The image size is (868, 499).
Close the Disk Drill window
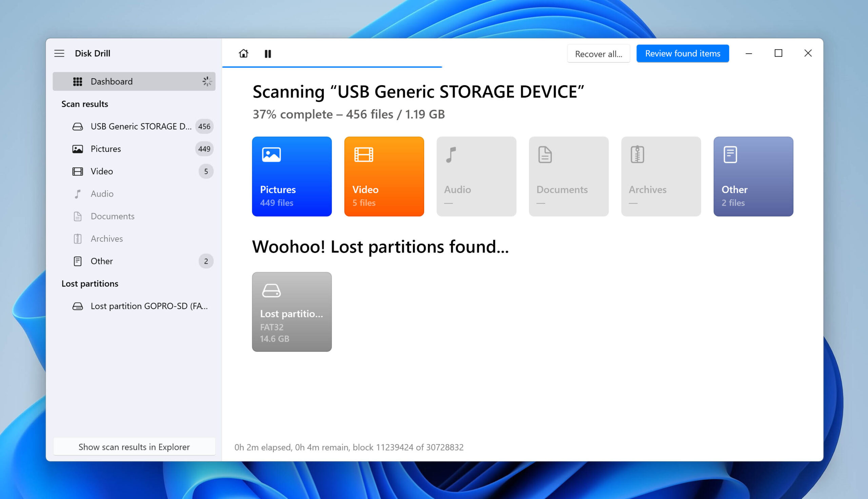click(x=808, y=54)
